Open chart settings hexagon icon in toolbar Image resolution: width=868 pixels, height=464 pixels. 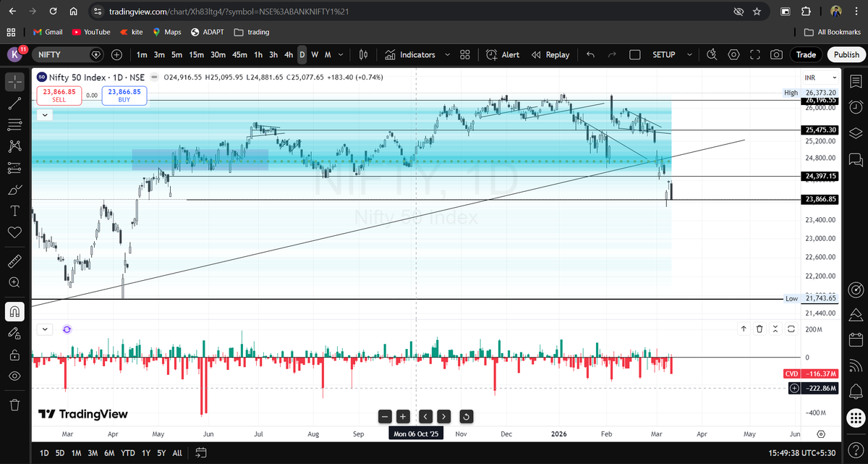pyautogui.click(x=733, y=54)
